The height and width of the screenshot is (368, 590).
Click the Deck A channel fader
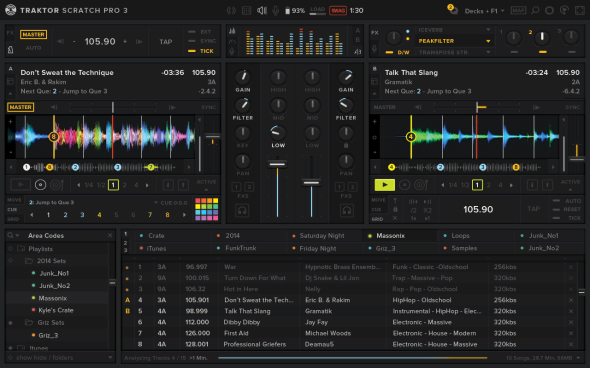pyautogui.click(x=277, y=164)
